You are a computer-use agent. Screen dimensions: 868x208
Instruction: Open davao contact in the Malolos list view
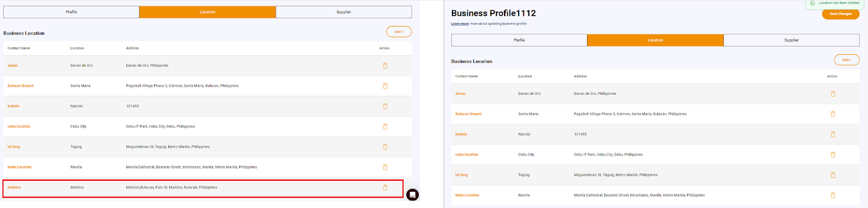(x=12, y=66)
